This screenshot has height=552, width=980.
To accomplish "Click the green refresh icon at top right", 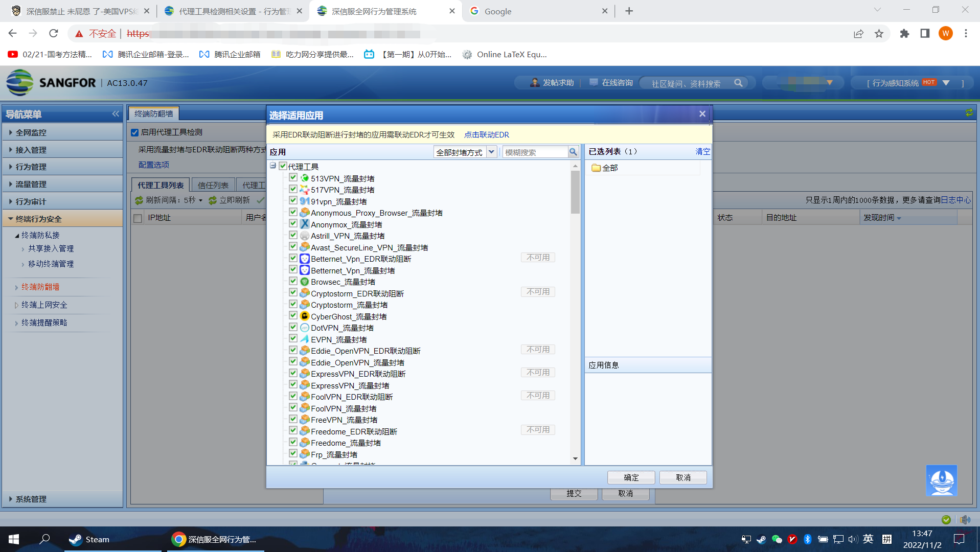I will coord(969,113).
